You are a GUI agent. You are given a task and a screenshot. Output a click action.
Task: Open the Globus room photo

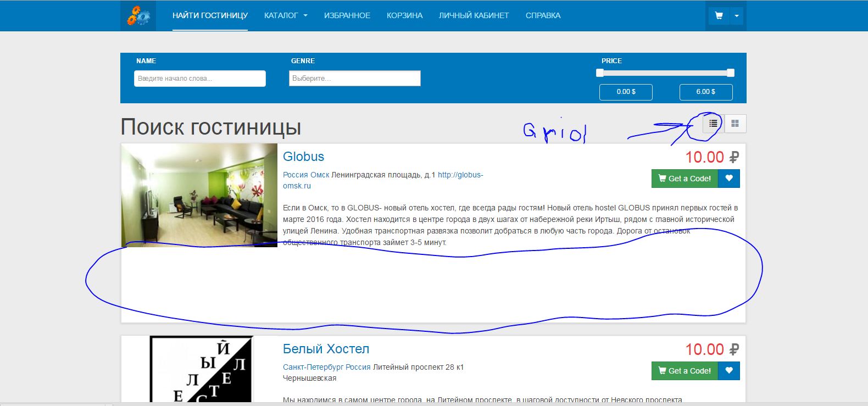pos(199,196)
